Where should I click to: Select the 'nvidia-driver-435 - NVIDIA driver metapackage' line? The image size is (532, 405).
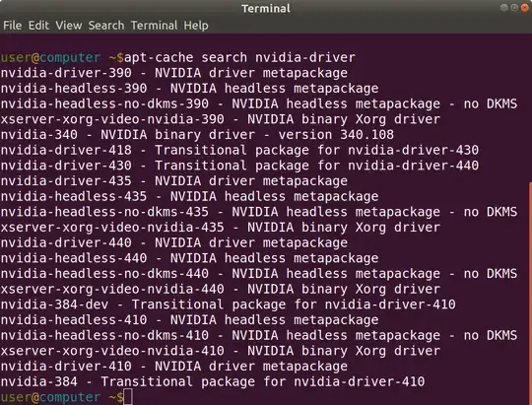point(174,181)
